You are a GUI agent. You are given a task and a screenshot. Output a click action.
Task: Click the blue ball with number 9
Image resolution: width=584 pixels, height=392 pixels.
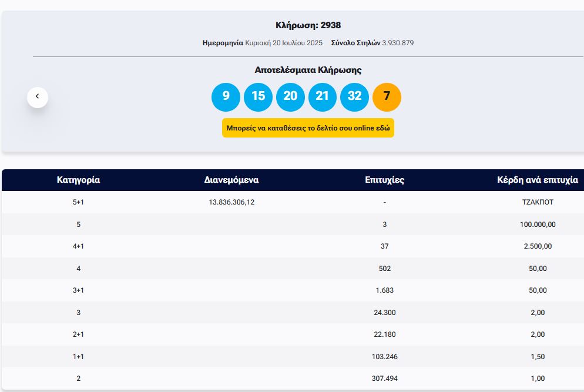tap(226, 97)
